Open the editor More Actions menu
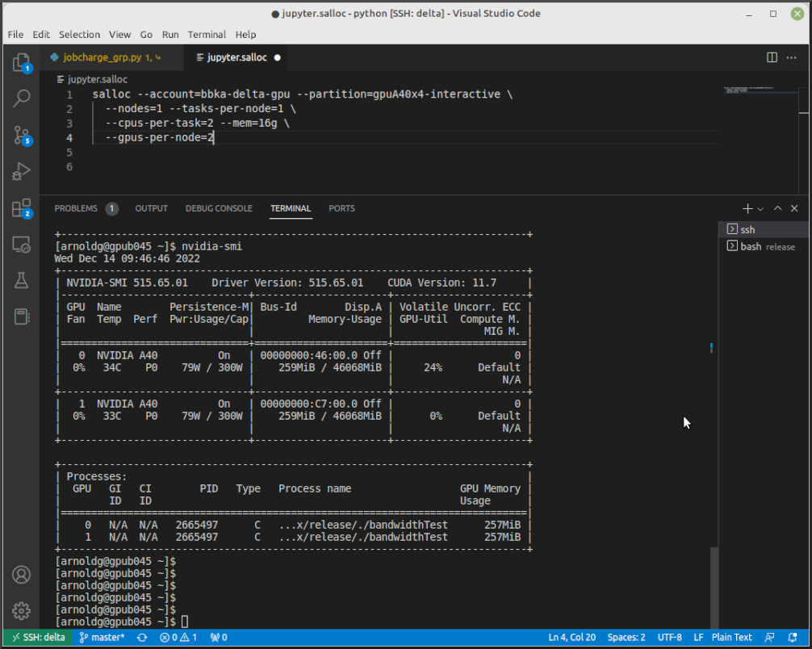The image size is (812, 649). tap(793, 57)
